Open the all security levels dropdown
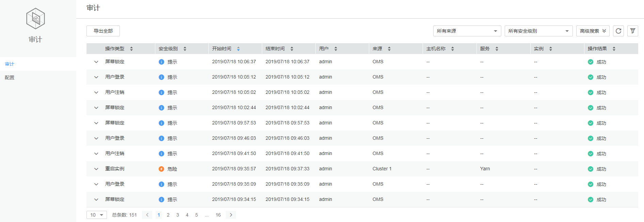644x222 pixels. coord(538,31)
